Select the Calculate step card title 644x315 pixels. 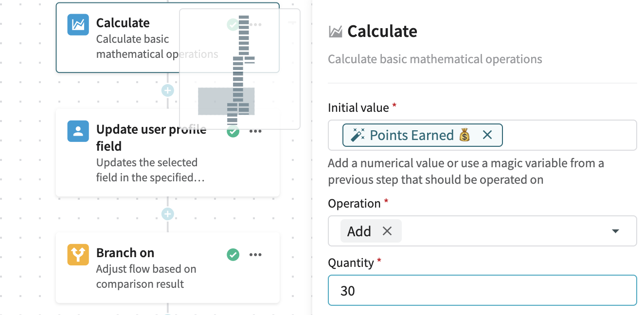click(x=123, y=23)
